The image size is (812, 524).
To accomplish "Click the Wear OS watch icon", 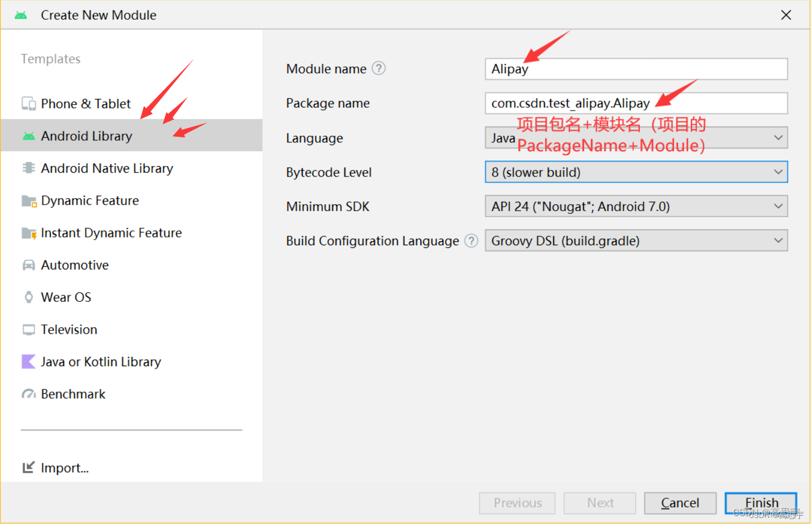I will tap(29, 297).
